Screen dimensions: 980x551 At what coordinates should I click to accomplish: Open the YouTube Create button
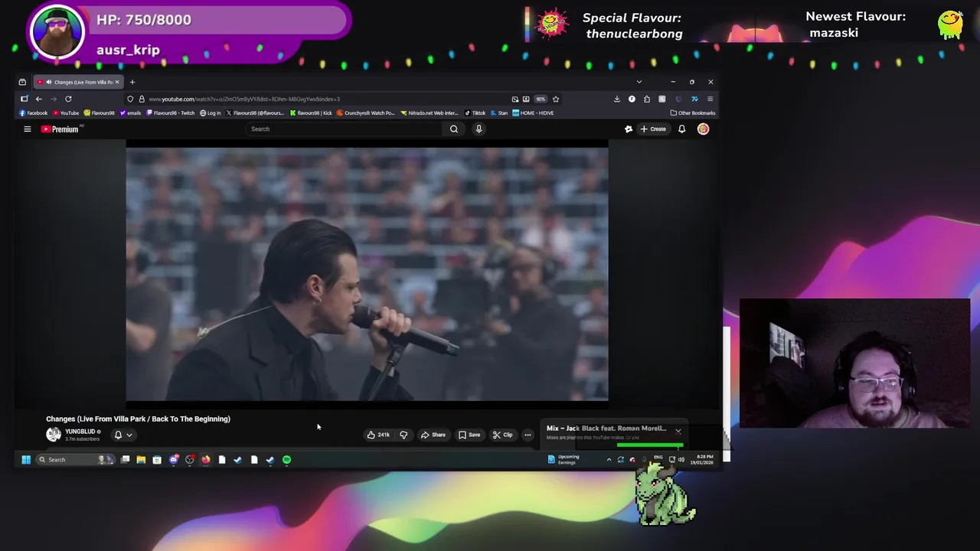[x=653, y=129]
